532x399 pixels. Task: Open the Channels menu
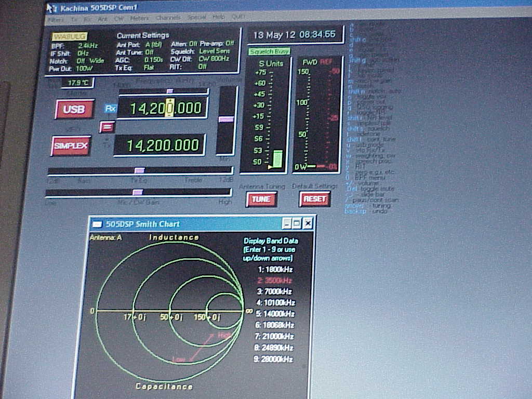[x=168, y=18]
